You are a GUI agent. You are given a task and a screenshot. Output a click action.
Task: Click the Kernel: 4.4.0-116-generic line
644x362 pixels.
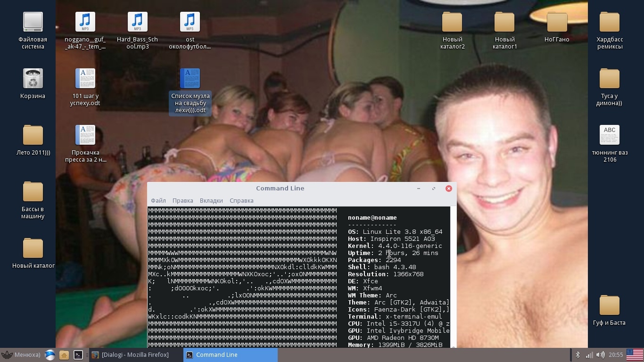pos(395,246)
